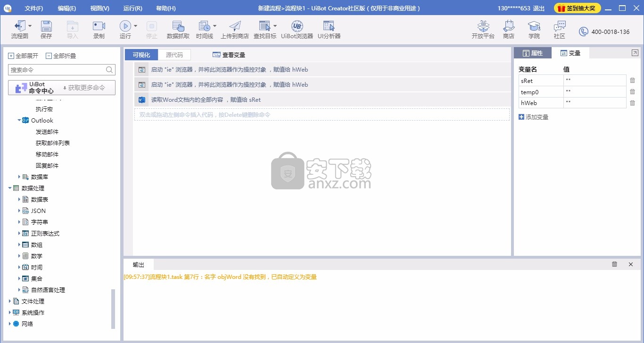The width and height of the screenshot is (644, 343).
Task: Click the search magnifier in 搜索命令 box
Action: 109,70
